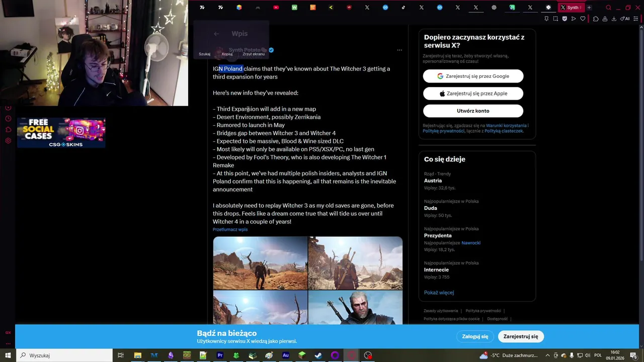Image resolution: width=644 pixels, height=362 pixels.
Task: Click Kopiuj in the selection popup
Action: (x=227, y=54)
